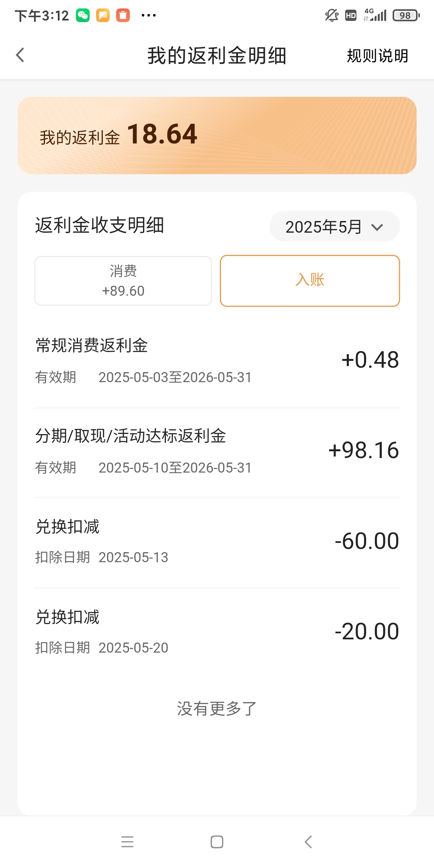The image size is (434, 868).
Task: Tap the red trash app notification icon
Action: pos(123,16)
